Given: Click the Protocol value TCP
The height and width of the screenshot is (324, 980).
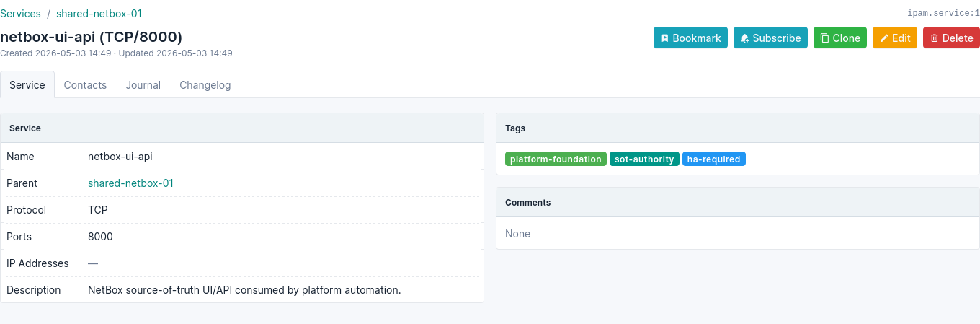Looking at the screenshot, I should tap(97, 210).
